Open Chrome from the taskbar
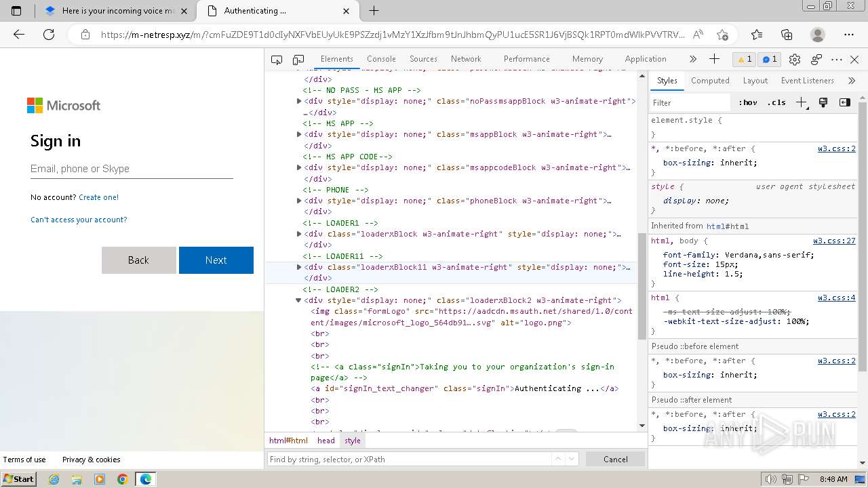Image resolution: width=868 pixels, height=488 pixels. [122, 479]
